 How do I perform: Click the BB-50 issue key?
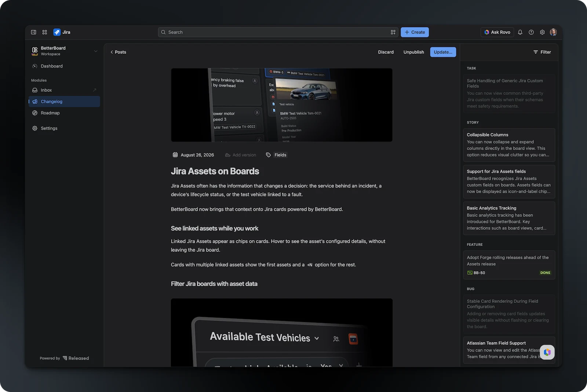479,273
